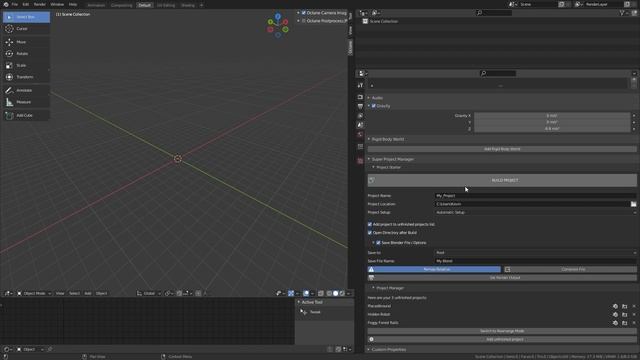Click Switch to Rearrange Mode button
The image size is (640, 360).
pyautogui.click(x=502, y=331)
